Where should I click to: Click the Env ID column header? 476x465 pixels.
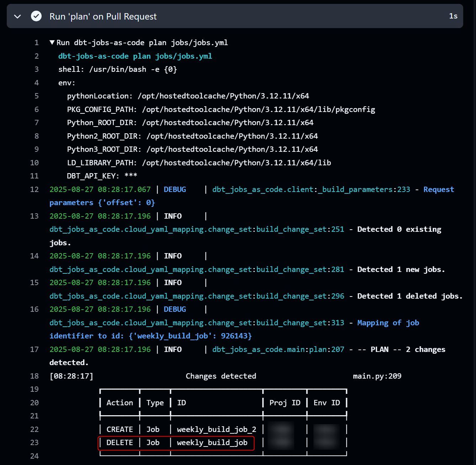pyautogui.click(x=327, y=403)
